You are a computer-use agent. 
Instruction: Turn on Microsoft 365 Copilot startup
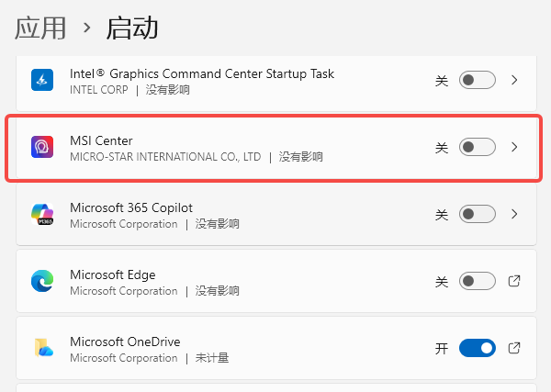pyautogui.click(x=477, y=214)
